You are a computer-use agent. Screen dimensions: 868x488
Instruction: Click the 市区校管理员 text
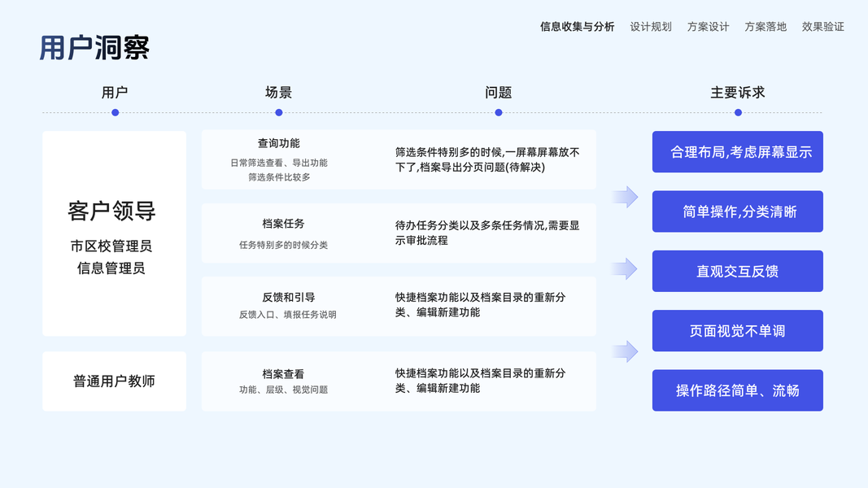click(111, 246)
